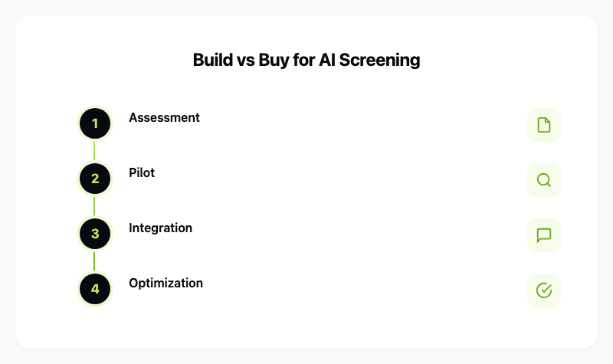
Task: Click connector line between steps 2 and 3
Action: pos(95,206)
